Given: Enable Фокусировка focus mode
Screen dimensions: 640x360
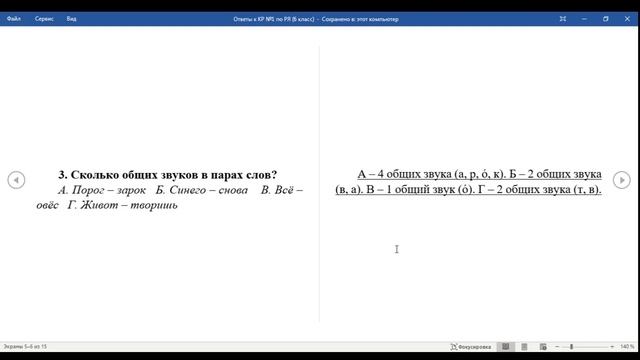Looking at the screenshot, I should click(x=470, y=347).
